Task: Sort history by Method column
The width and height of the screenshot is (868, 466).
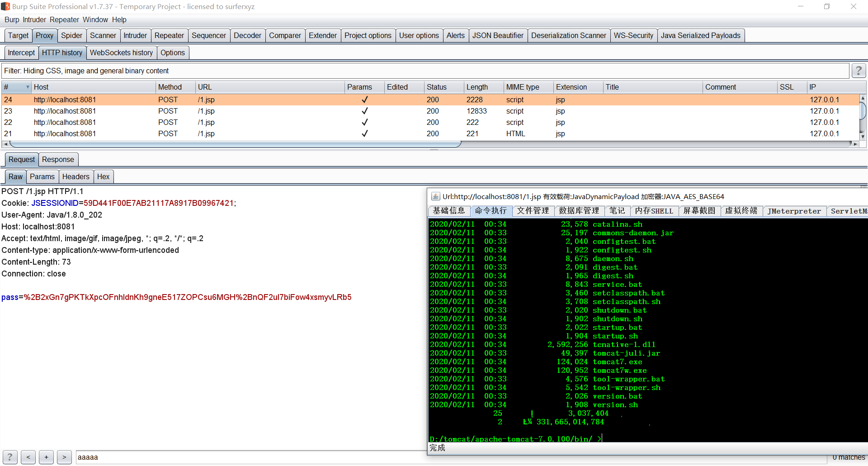Action: click(175, 87)
